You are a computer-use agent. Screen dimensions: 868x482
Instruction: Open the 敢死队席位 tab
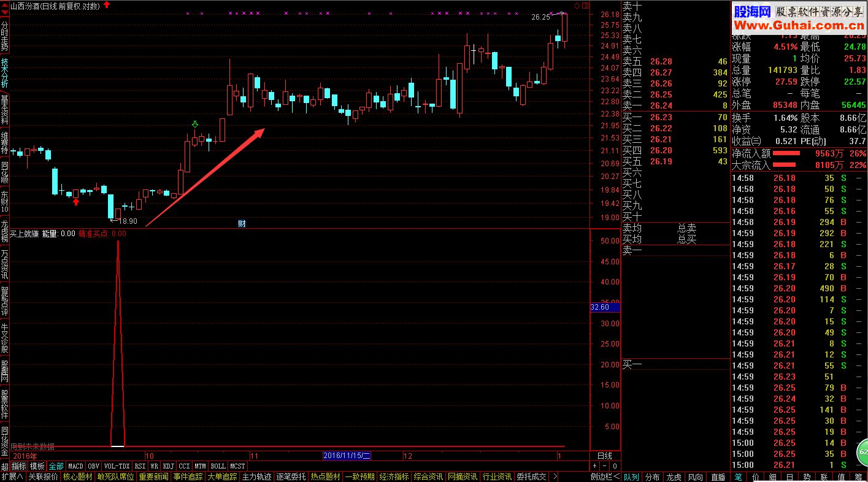(115, 477)
